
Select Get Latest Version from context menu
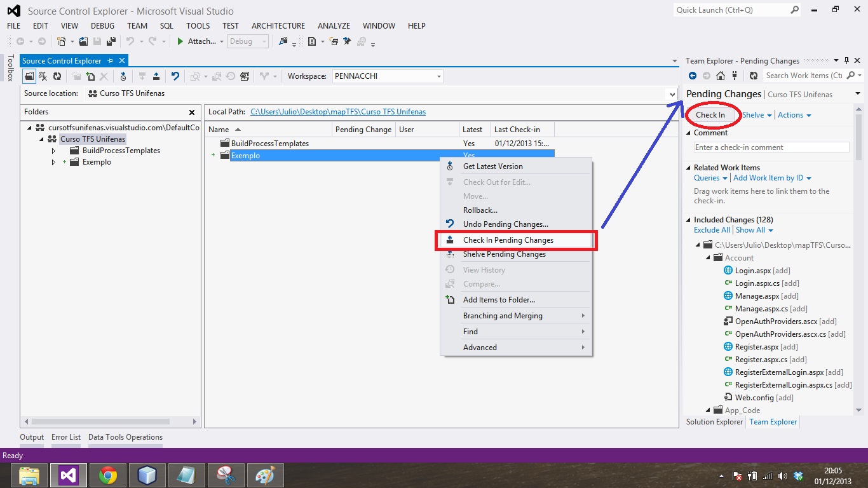tap(517, 166)
